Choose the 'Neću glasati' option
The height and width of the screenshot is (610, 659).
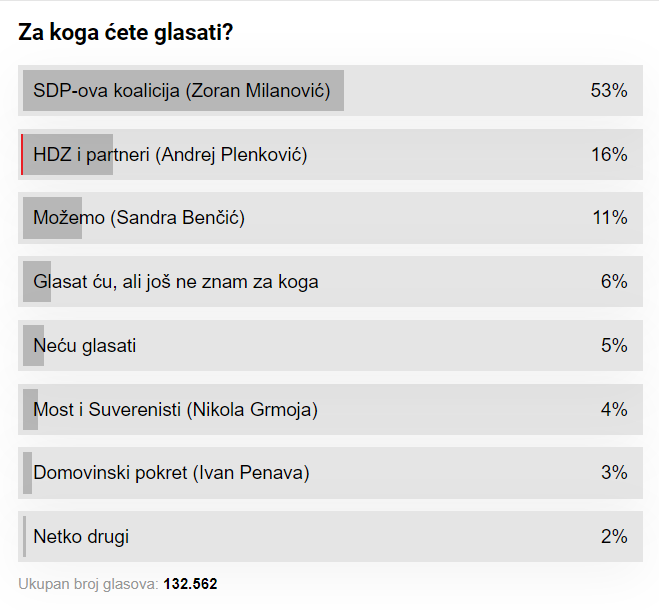point(85,346)
